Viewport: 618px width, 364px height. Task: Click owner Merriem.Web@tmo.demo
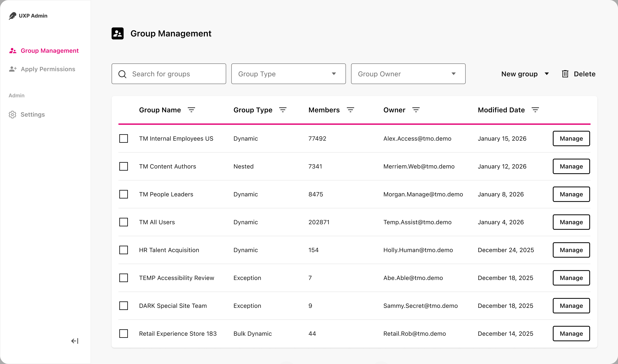point(419,166)
